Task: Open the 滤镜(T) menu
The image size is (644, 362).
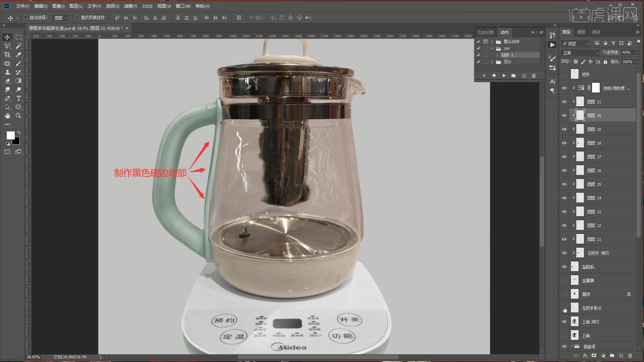Action: [x=130, y=6]
